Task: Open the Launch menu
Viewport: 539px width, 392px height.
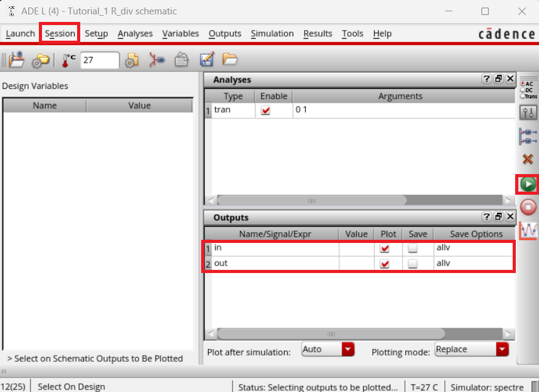Action: [x=20, y=34]
